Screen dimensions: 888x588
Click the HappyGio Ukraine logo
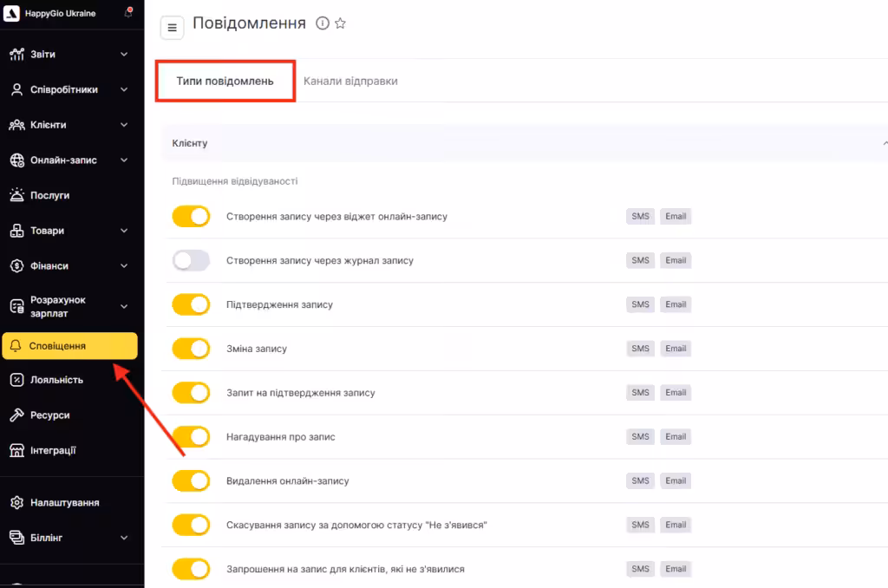pos(12,14)
